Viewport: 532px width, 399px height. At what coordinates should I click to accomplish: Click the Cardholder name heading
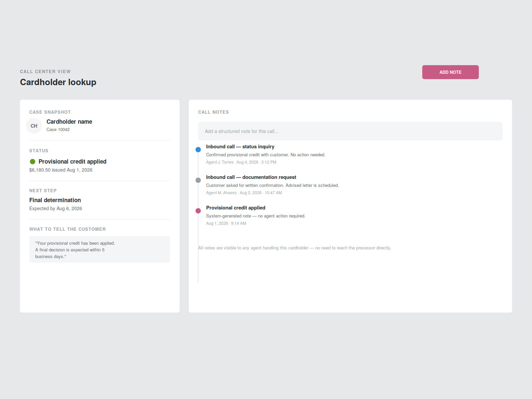(x=69, y=122)
